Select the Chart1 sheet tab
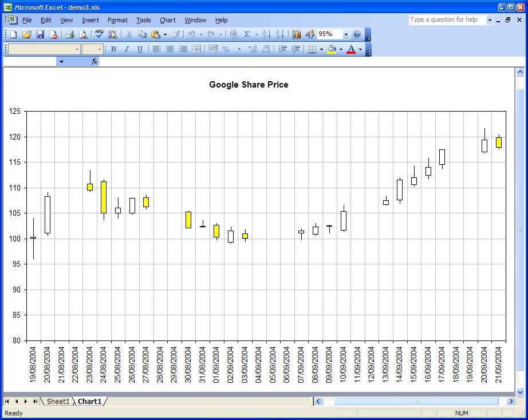This screenshot has height=420, width=528. pyautogui.click(x=89, y=401)
